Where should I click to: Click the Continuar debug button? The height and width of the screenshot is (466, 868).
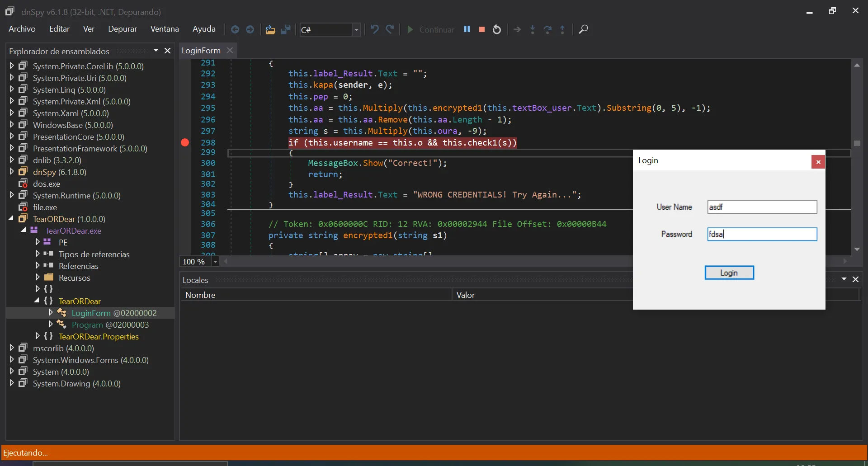click(x=430, y=29)
